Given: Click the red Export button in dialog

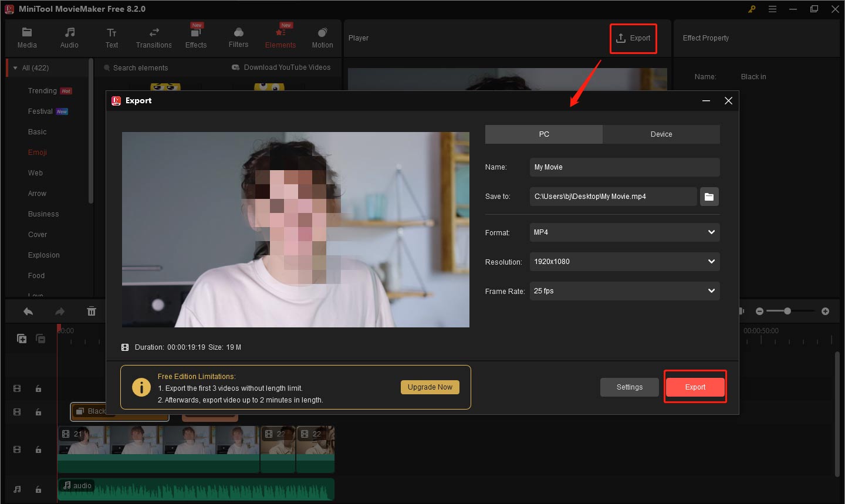Looking at the screenshot, I should (x=695, y=387).
